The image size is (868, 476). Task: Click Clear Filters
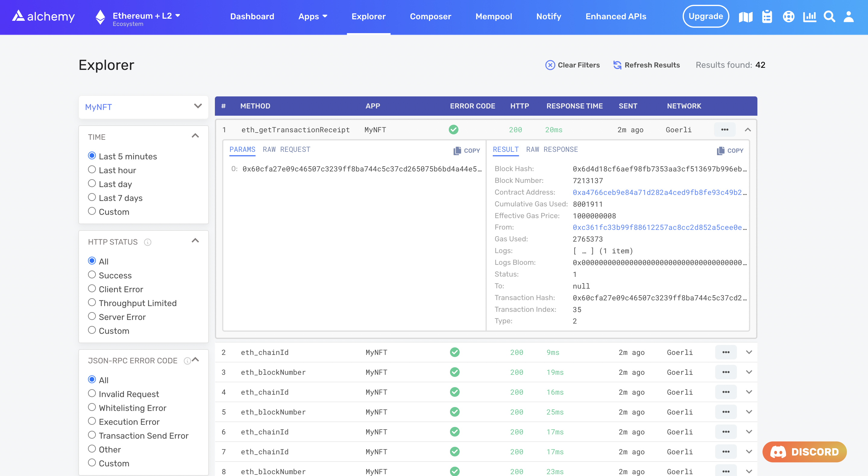(573, 65)
